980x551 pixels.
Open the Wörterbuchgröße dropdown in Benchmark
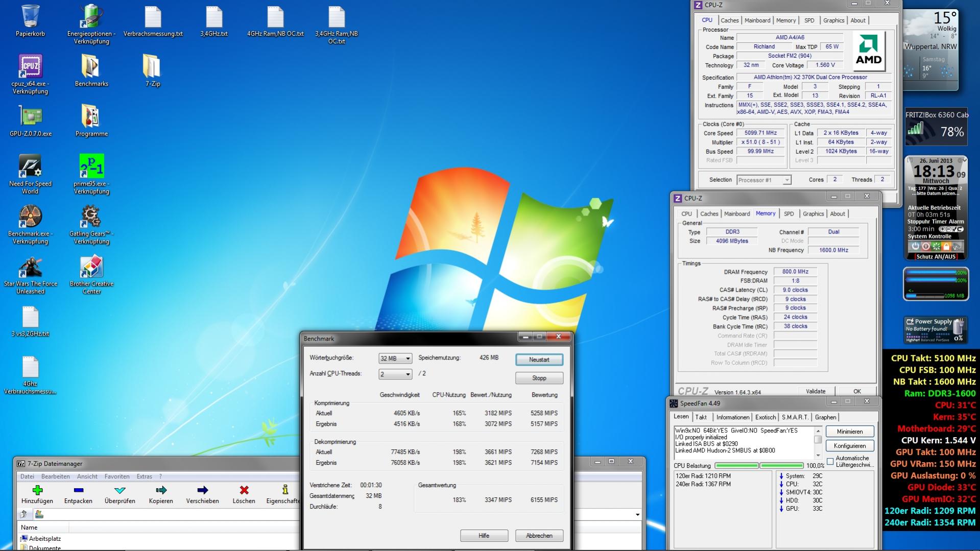pyautogui.click(x=395, y=358)
